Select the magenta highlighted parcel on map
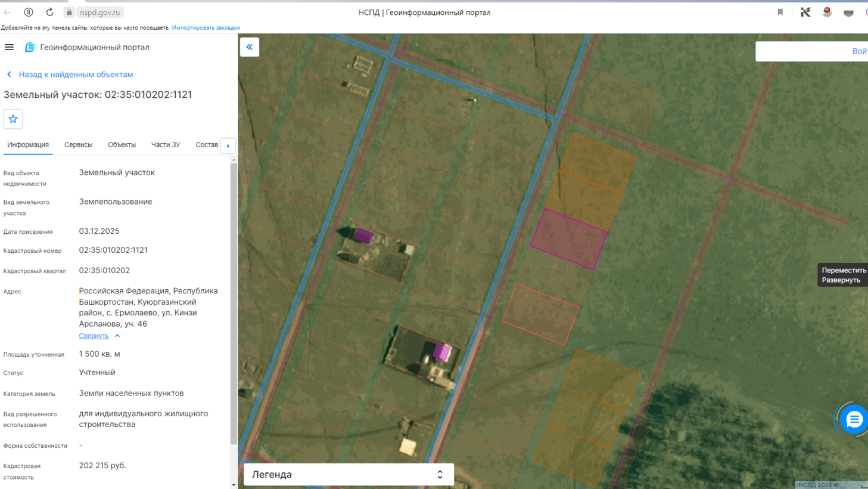 569,239
